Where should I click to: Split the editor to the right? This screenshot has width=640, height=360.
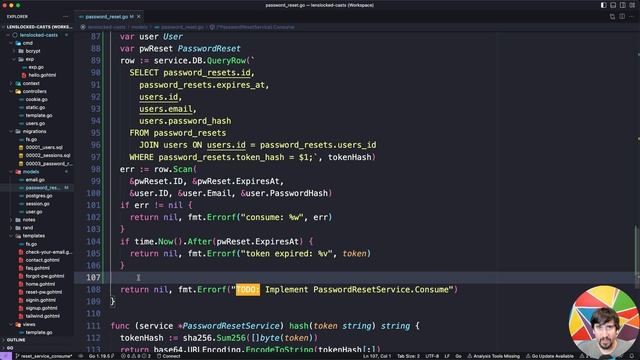pos(622,17)
